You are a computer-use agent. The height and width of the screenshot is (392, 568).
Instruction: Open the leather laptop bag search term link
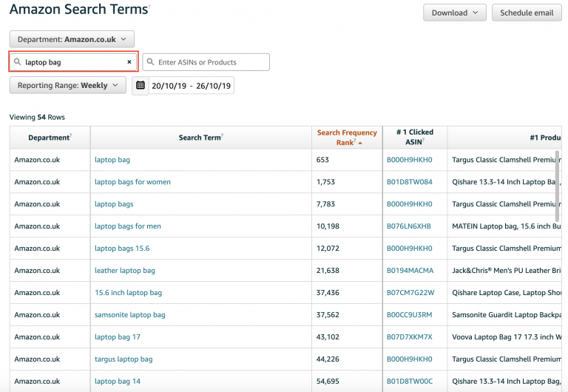point(124,271)
